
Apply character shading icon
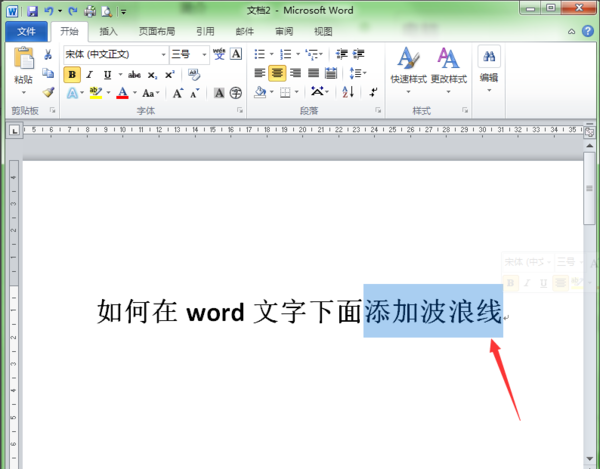pos(219,93)
